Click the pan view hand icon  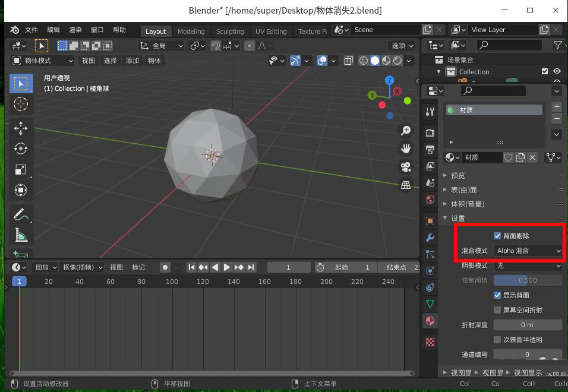tap(406, 148)
